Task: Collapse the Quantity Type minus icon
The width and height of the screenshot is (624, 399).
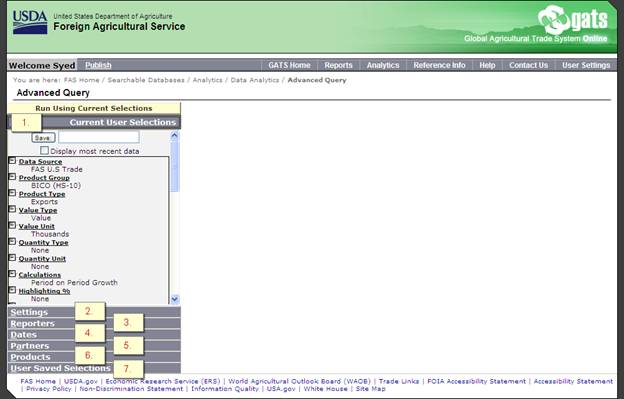Action: coord(12,242)
